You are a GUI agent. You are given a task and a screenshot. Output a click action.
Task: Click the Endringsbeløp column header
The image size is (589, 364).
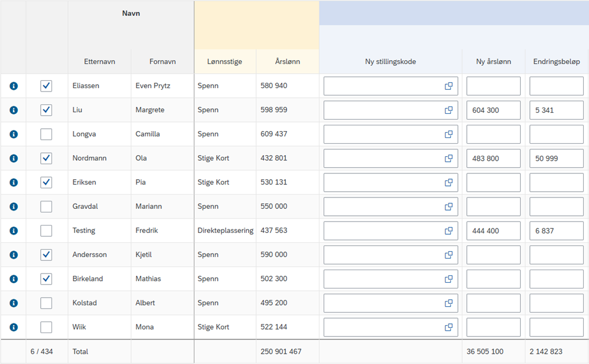pos(557,62)
